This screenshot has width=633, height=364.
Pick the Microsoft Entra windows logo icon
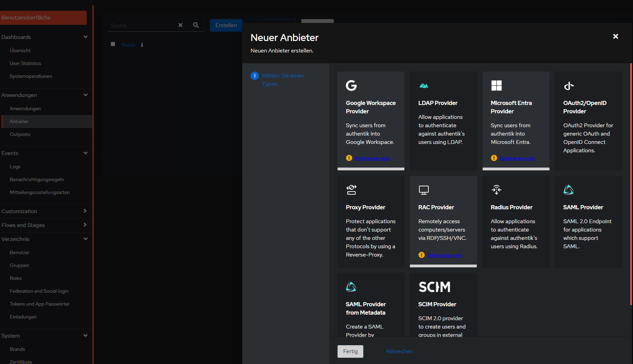tap(496, 86)
